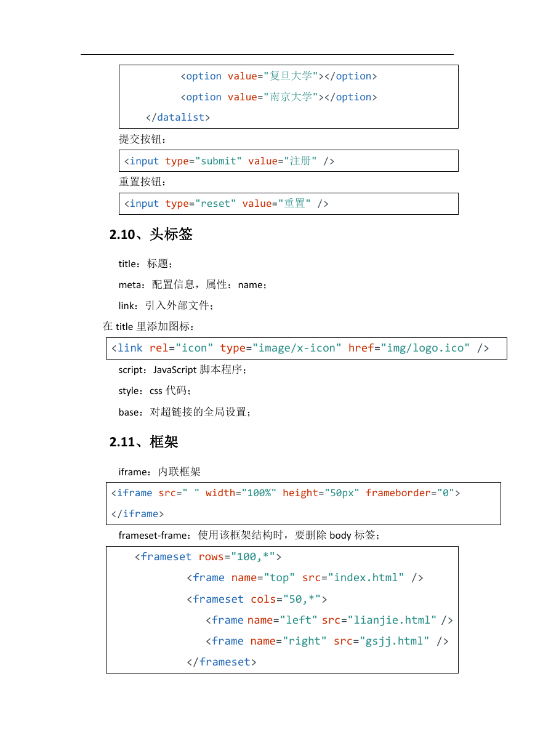Image resolution: width=535 pixels, height=756 pixels.
Task: Click the line 'meta：配置信息，属性：name；'
Action: [193, 285]
